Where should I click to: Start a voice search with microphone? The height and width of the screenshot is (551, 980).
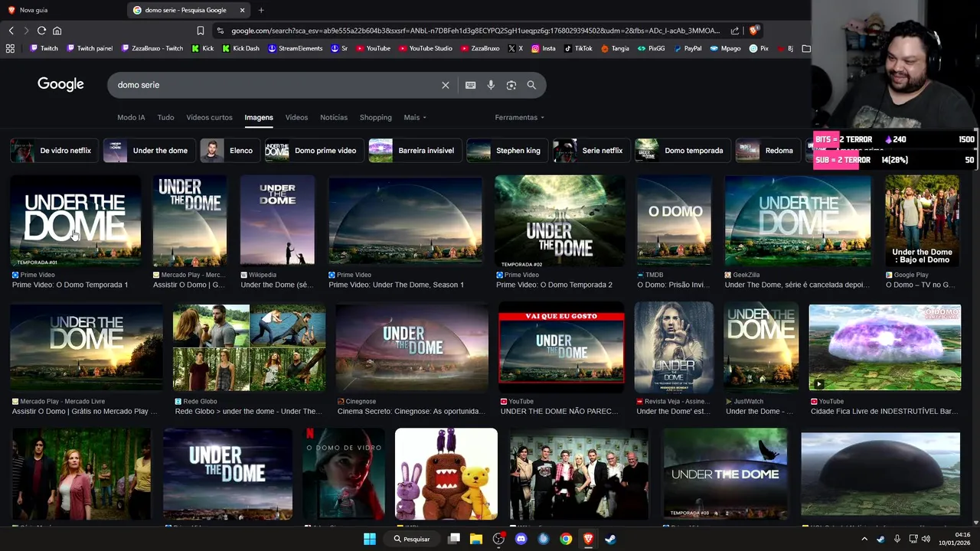pyautogui.click(x=491, y=85)
